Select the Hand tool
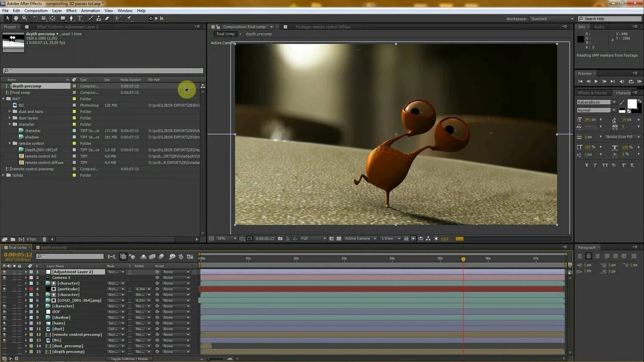The width and height of the screenshot is (644, 362). point(16,18)
